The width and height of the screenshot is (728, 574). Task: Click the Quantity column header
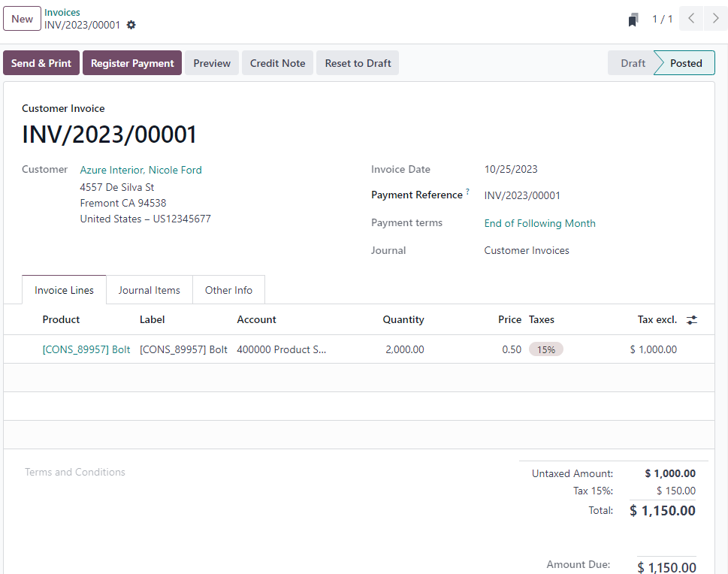point(403,319)
